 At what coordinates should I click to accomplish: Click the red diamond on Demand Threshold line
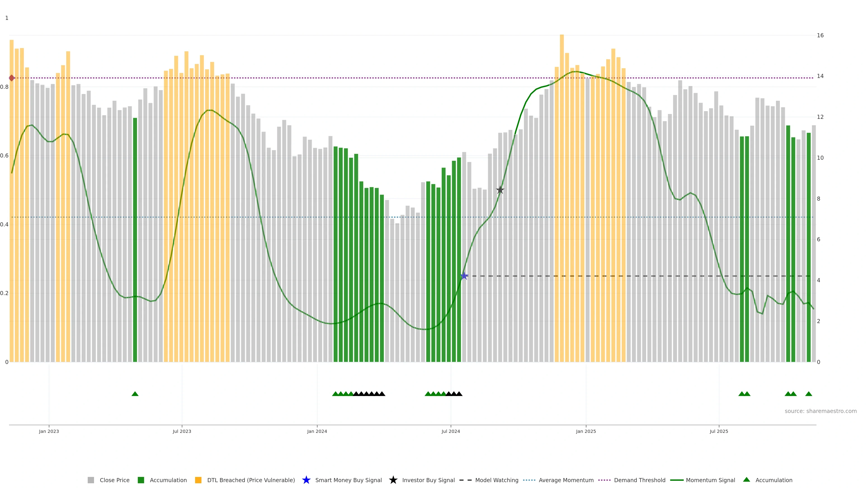click(12, 78)
